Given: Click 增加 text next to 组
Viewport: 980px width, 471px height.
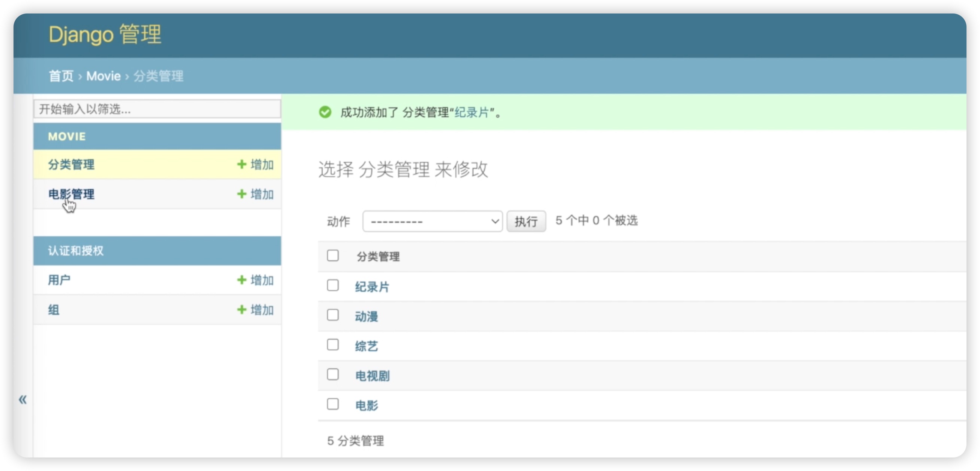Looking at the screenshot, I should pos(262,309).
